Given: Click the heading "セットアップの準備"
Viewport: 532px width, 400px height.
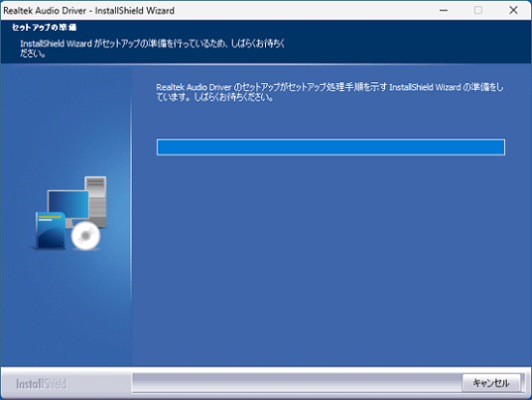Looking at the screenshot, I should 44,27.
